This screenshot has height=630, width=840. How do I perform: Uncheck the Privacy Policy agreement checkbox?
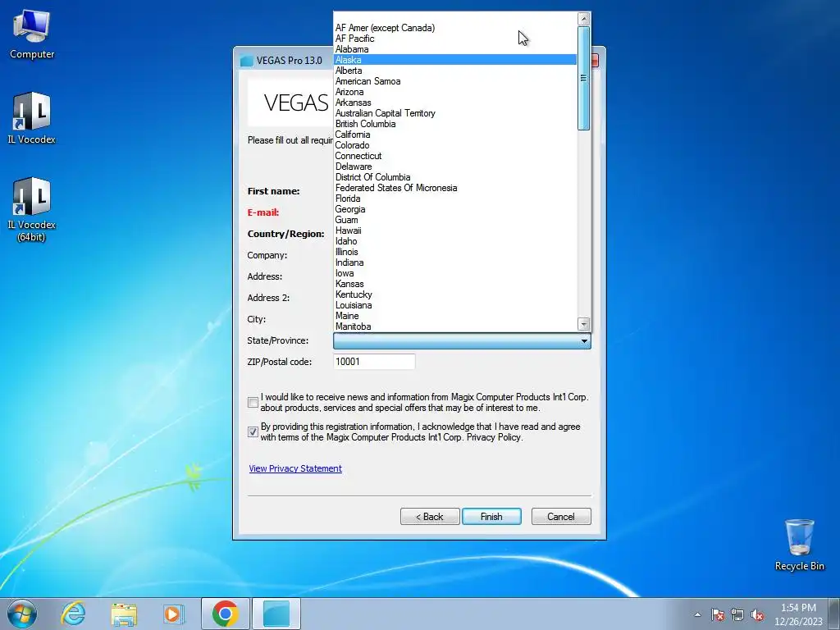[253, 431]
